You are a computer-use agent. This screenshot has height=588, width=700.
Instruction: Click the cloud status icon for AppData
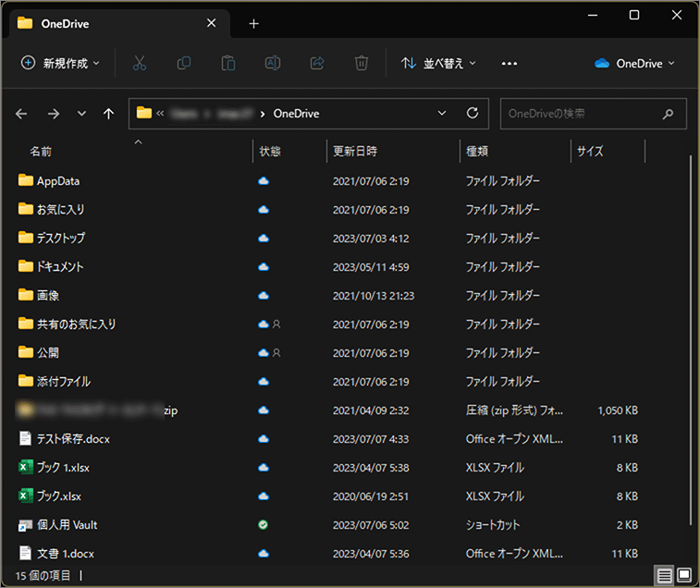pyautogui.click(x=264, y=181)
